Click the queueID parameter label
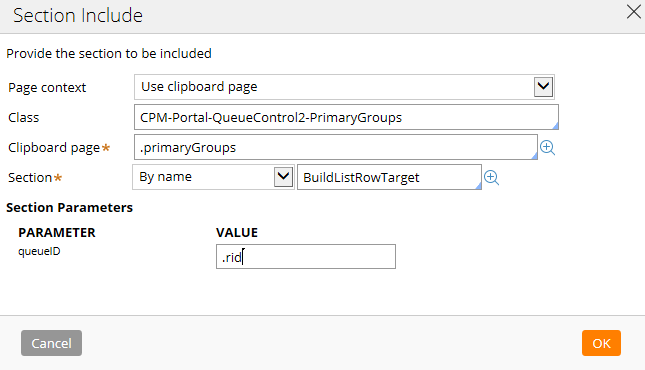Image resolution: width=645 pixels, height=370 pixels. point(39,251)
